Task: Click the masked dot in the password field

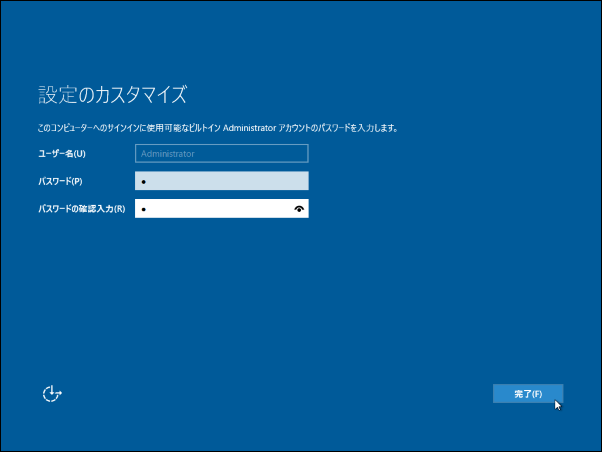Action: [144, 182]
